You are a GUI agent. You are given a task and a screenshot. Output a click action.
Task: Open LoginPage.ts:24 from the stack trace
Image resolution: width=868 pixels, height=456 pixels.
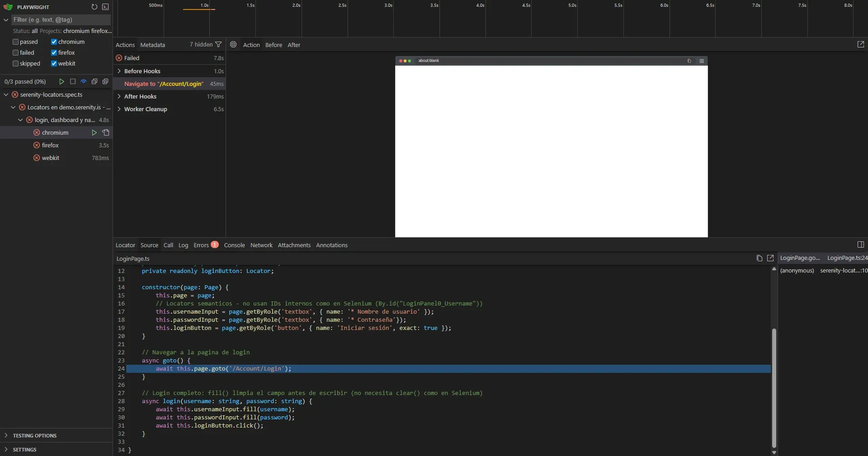(x=847, y=258)
